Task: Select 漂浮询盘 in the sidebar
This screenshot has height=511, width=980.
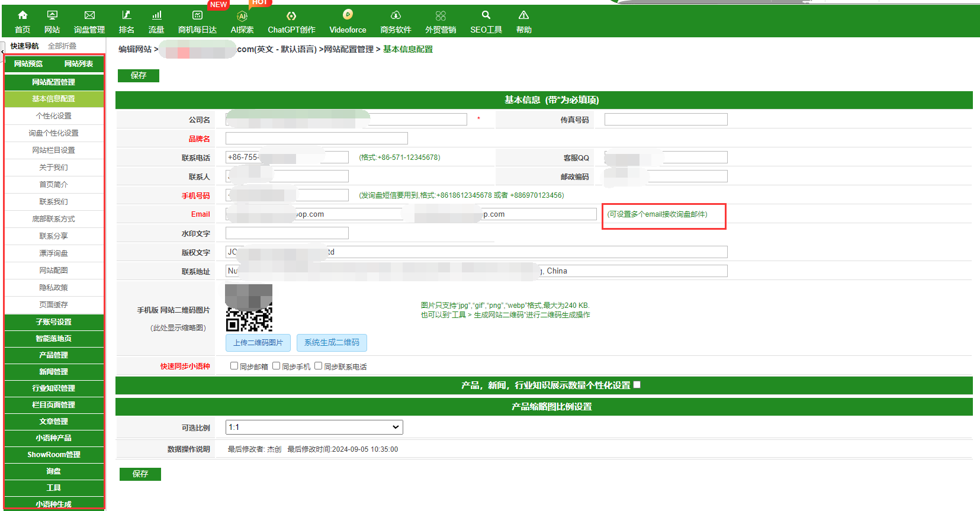Action: pyautogui.click(x=54, y=253)
